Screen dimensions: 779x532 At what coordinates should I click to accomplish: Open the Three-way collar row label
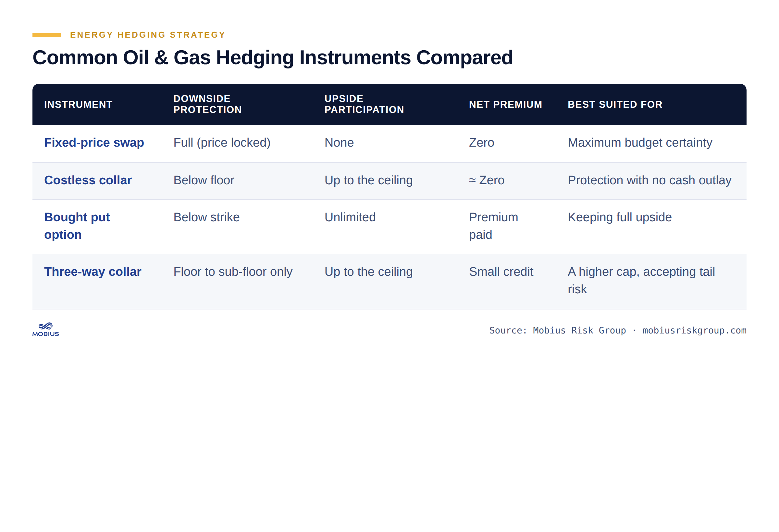point(93,272)
